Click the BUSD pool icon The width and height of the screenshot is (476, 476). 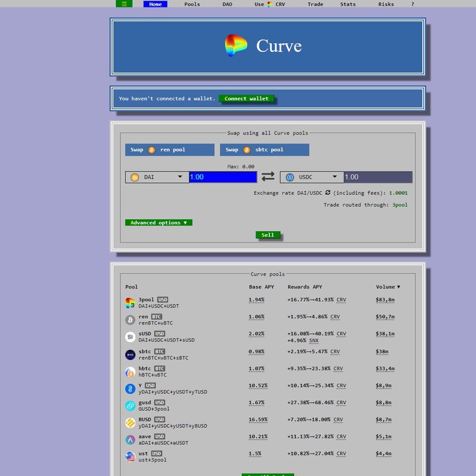coord(130,423)
